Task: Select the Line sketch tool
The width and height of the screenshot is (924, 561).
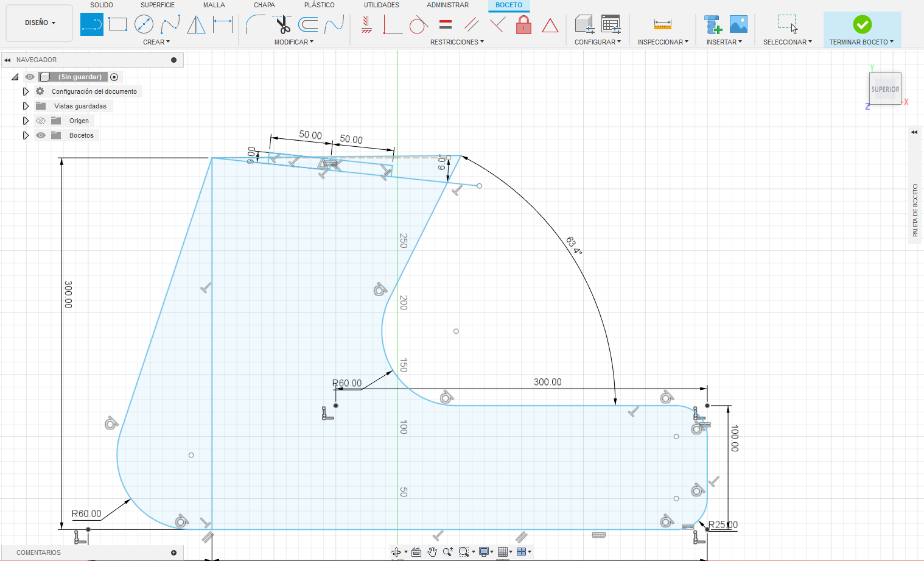Action: pyautogui.click(x=92, y=24)
